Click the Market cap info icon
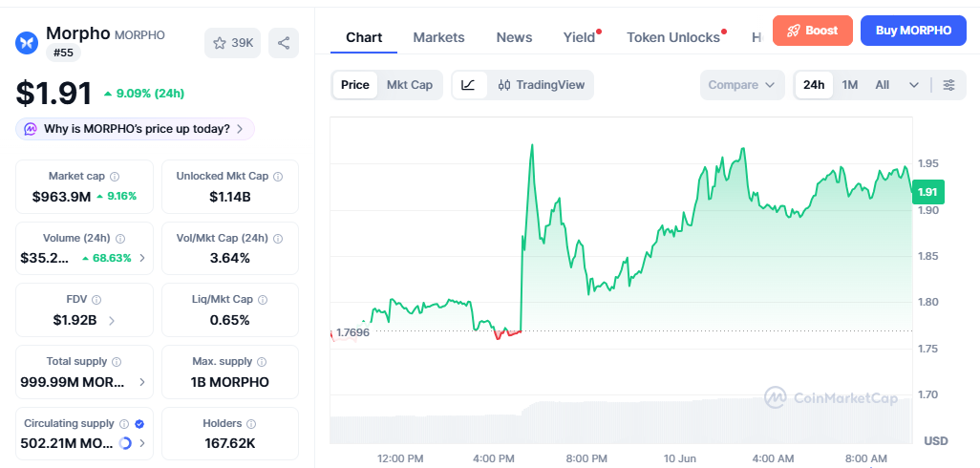 115,177
